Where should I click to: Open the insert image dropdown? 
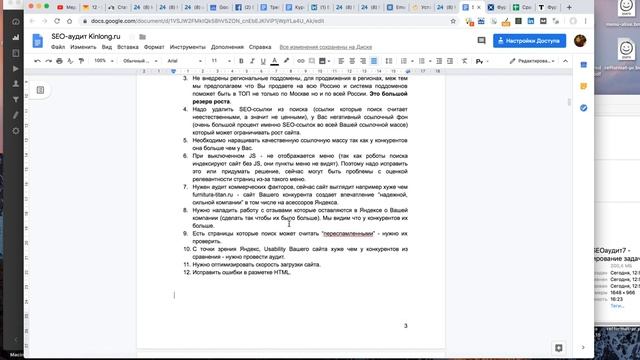click(x=324, y=61)
